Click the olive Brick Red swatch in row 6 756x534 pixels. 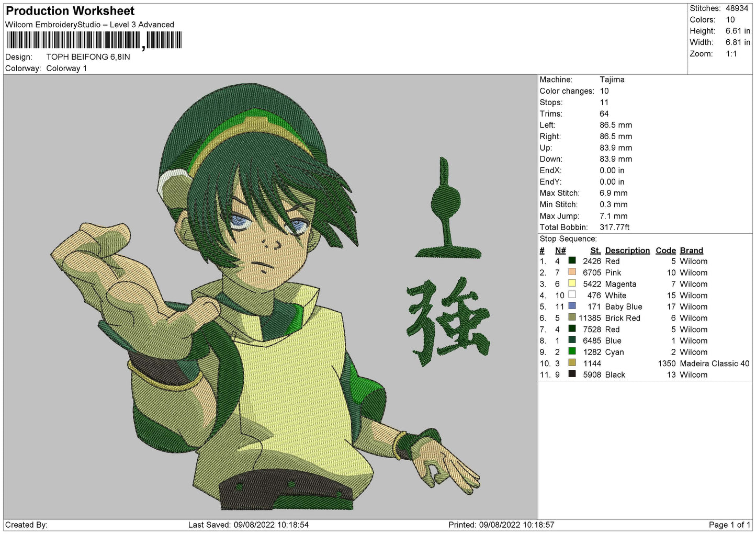pos(572,317)
